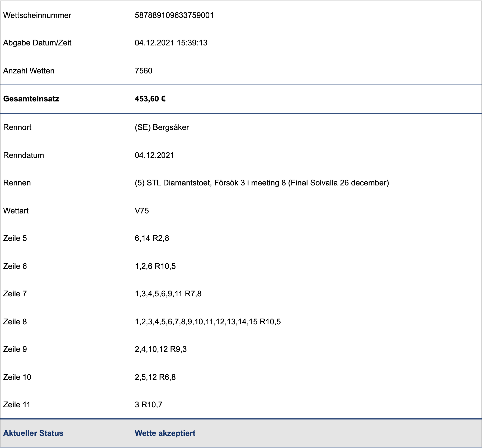This screenshot has width=482, height=448.
Task: Click the Zeile 11 label
Action: (17, 405)
